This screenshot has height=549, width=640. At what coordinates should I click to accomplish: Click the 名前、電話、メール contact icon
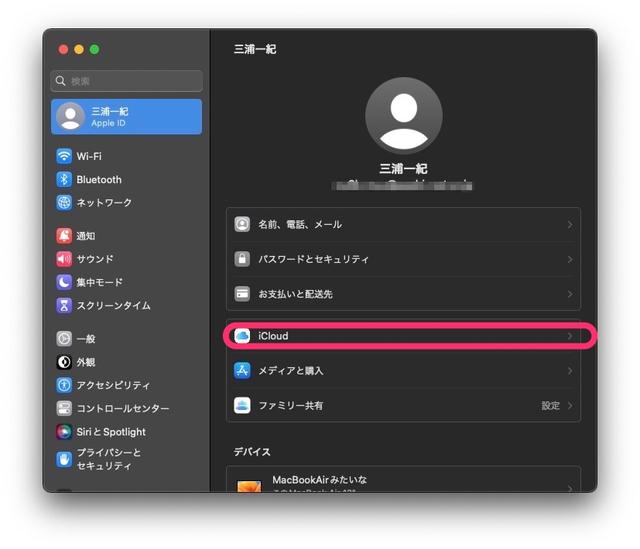point(242,224)
